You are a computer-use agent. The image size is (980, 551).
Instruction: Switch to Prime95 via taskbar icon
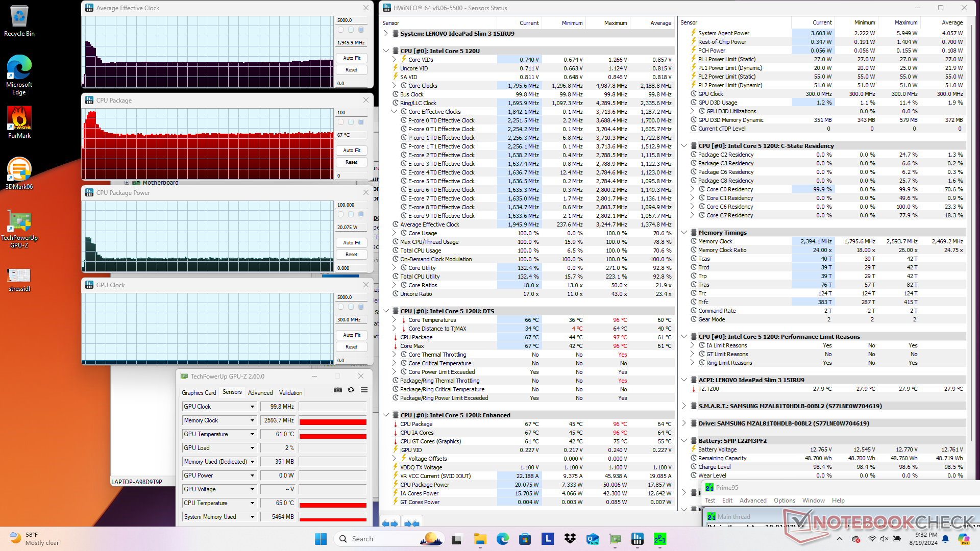coord(660,539)
